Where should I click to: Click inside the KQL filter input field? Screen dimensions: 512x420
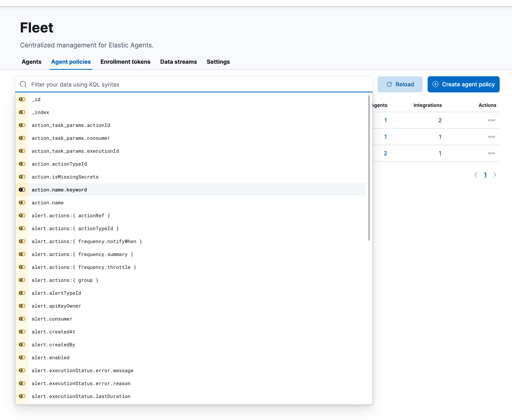point(169,85)
